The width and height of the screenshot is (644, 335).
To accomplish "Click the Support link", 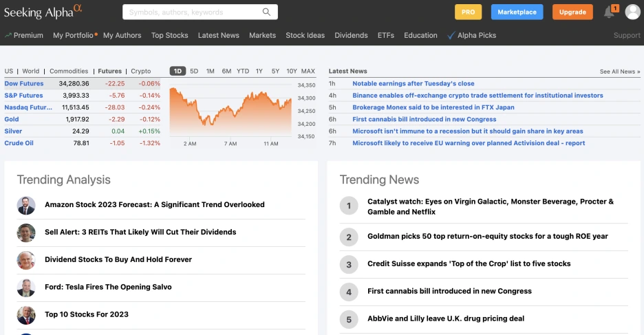I will 627,35.
